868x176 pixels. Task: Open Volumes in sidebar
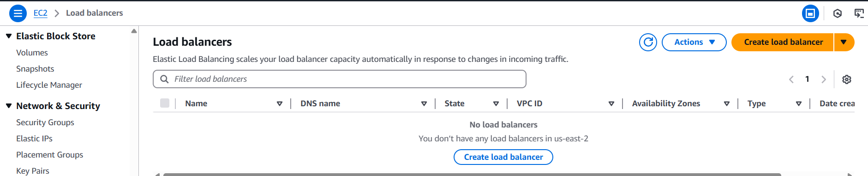(x=32, y=53)
